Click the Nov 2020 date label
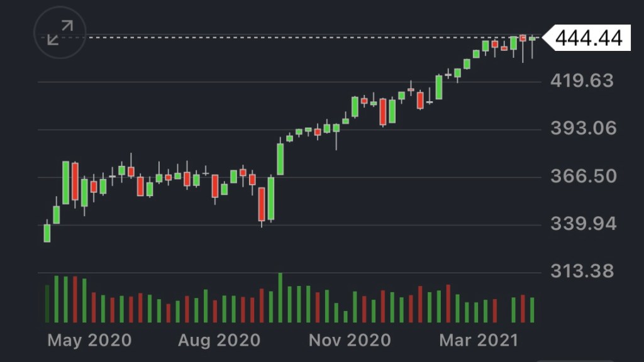644x362 pixels. (x=350, y=341)
